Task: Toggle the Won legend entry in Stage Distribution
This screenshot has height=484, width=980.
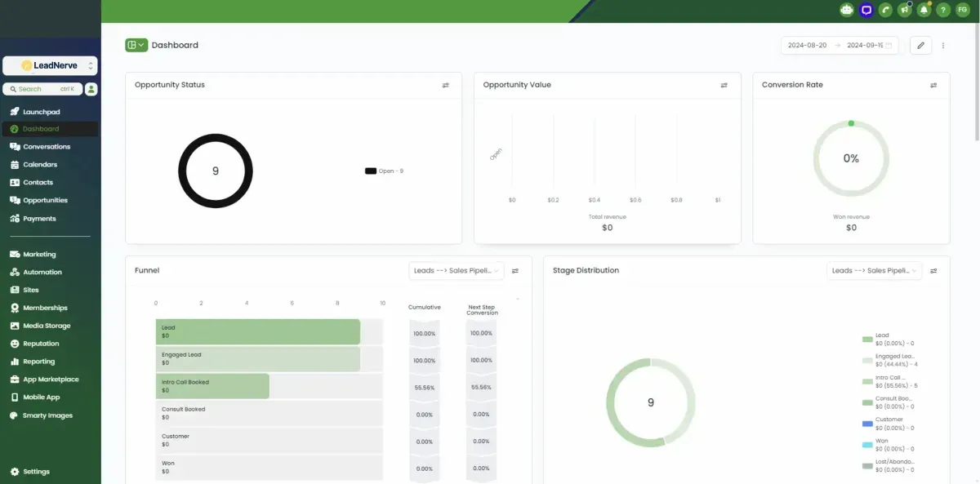Action: (888, 444)
